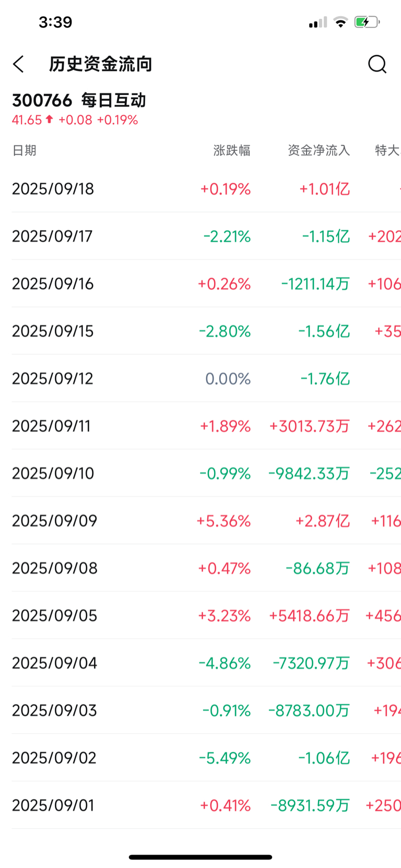The width and height of the screenshot is (401, 868).
Task: Tap the cellular signal bars icon
Action: click(318, 22)
